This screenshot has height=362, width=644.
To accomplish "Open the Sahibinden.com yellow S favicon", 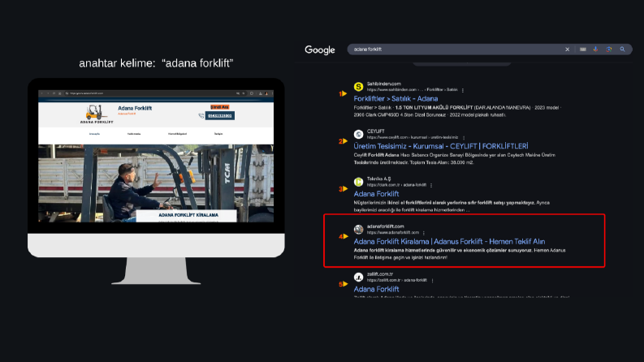I will point(359,87).
